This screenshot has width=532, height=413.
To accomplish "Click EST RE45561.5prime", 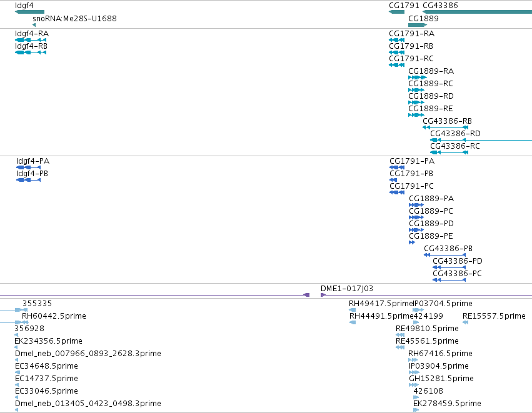I will click(x=427, y=341).
